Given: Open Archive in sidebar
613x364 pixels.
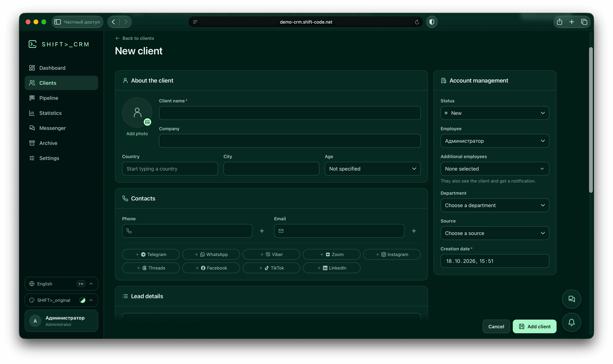Looking at the screenshot, I should [61, 143].
